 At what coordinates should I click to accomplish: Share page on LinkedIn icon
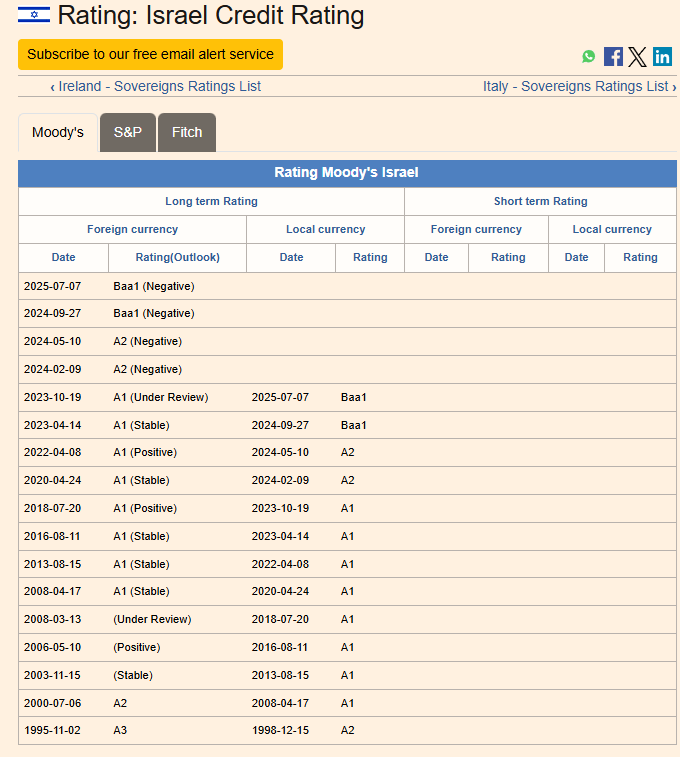pos(662,56)
